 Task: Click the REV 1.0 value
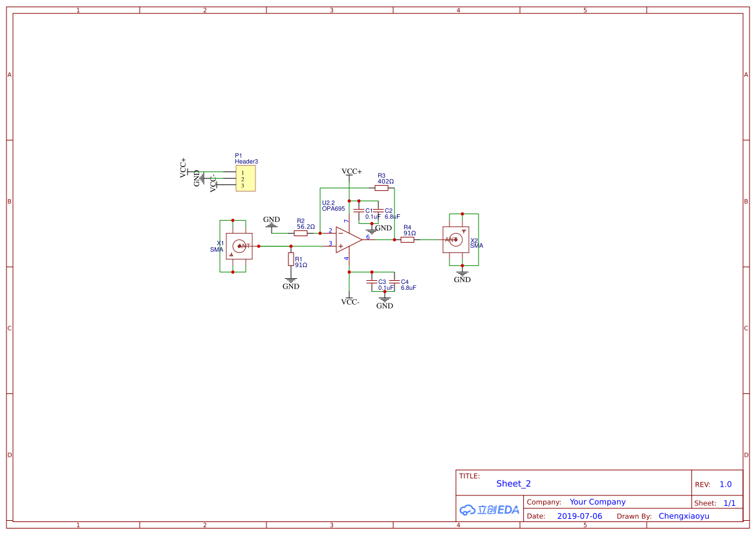[x=726, y=485]
